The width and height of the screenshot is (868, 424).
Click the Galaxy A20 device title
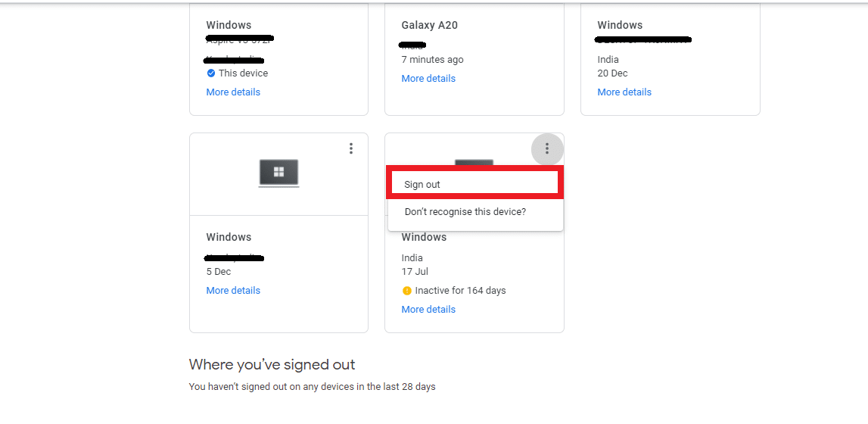point(430,25)
